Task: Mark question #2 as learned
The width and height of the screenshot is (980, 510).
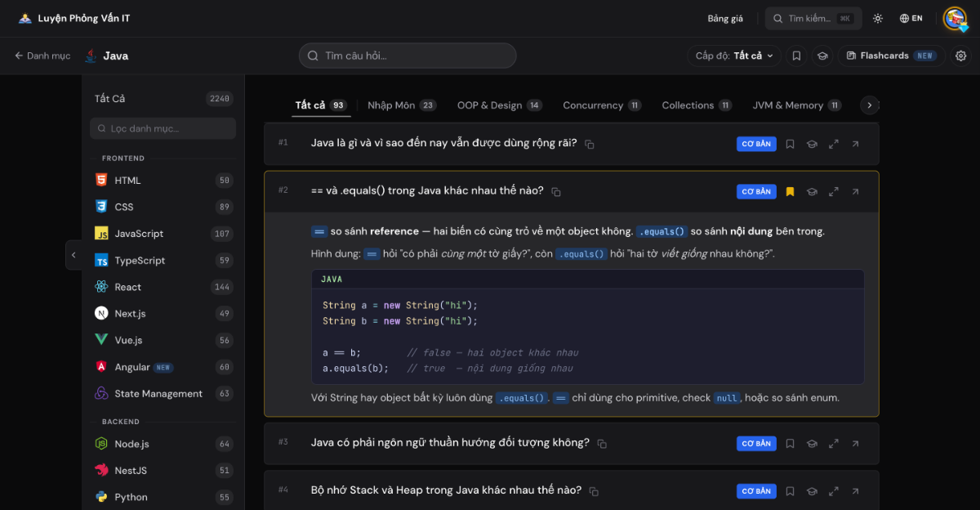Action: coord(812,192)
